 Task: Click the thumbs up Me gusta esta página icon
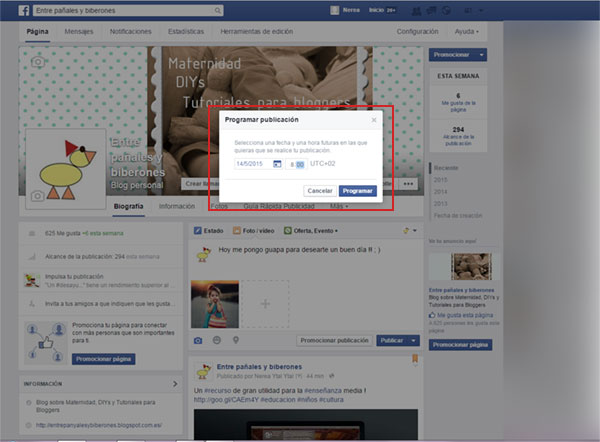click(x=432, y=315)
